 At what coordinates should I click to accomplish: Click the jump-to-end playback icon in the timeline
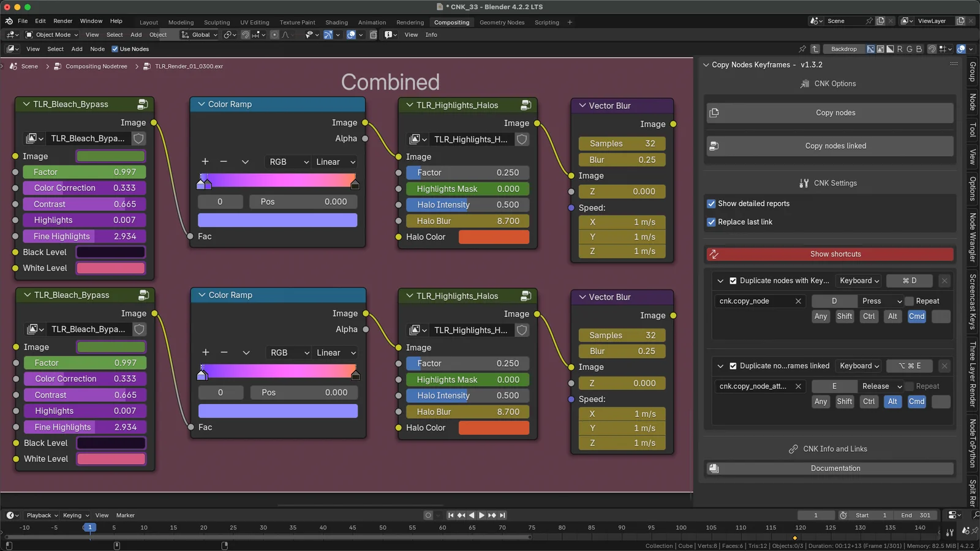tap(502, 515)
